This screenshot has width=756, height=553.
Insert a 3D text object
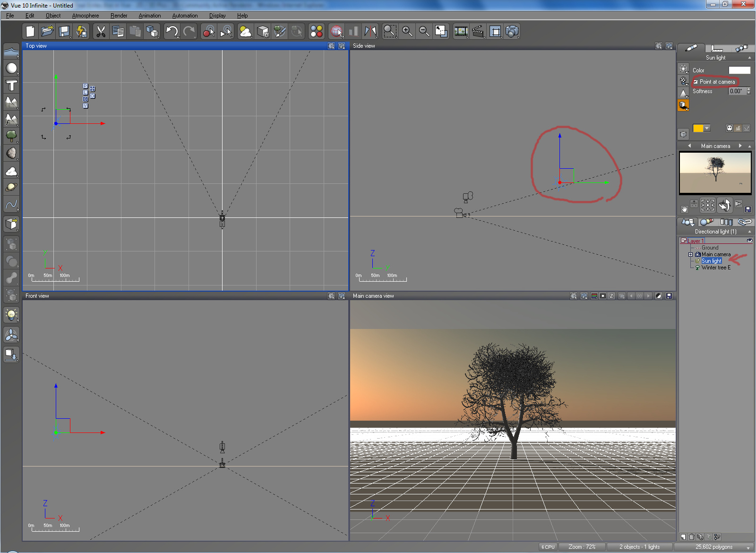point(11,86)
